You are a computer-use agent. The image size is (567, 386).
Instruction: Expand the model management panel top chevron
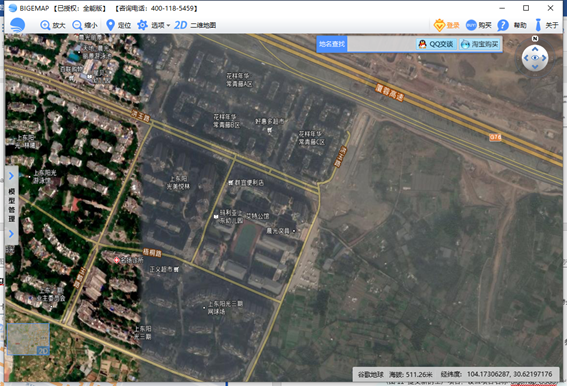coord(11,176)
